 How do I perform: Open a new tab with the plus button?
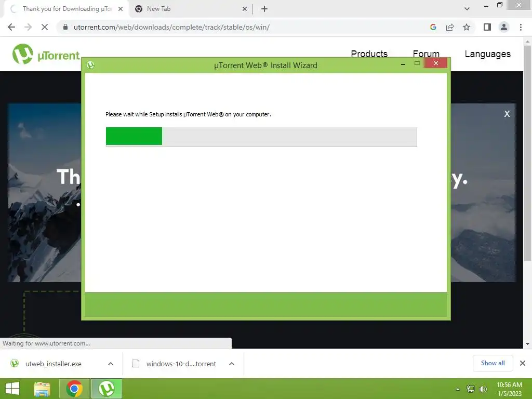[264, 9]
